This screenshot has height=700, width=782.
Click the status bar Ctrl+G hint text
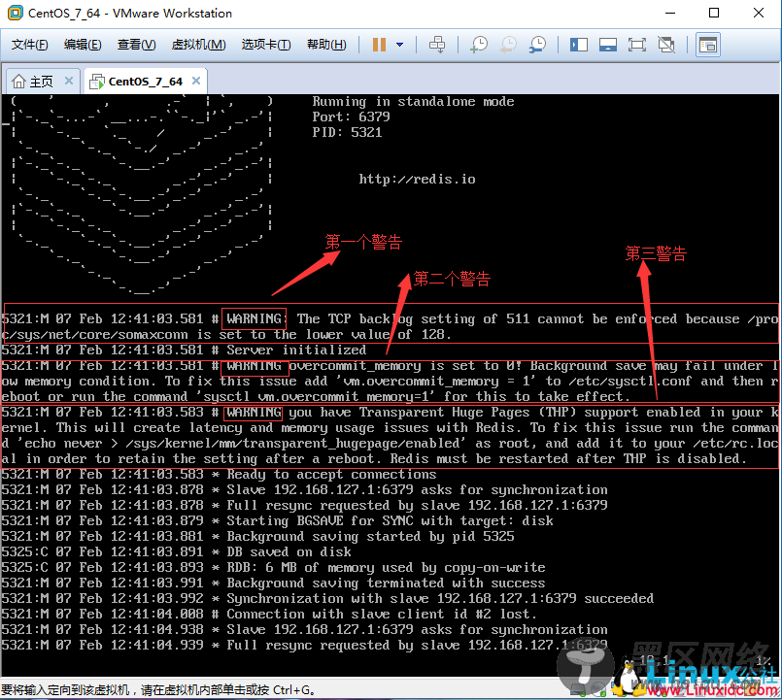tap(158, 690)
